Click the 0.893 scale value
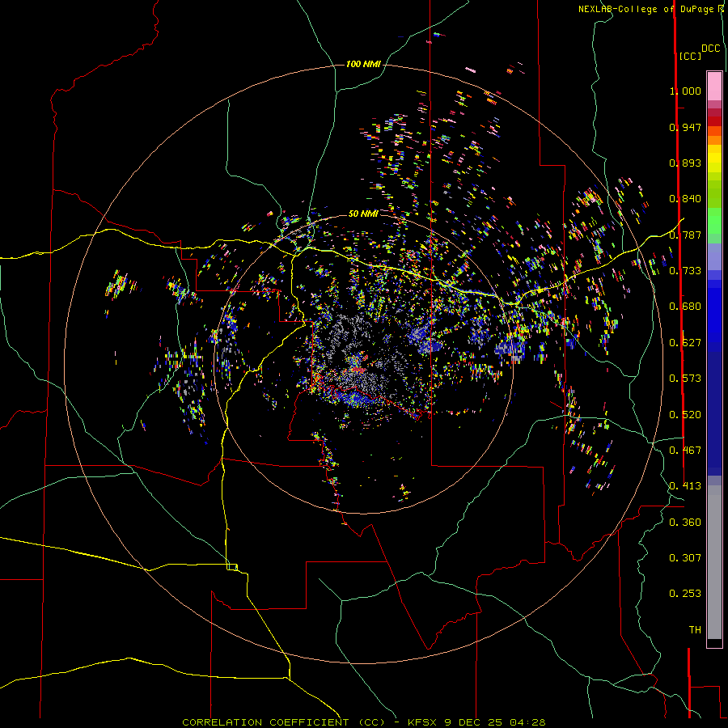This screenshot has height=728, width=728. point(685,163)
